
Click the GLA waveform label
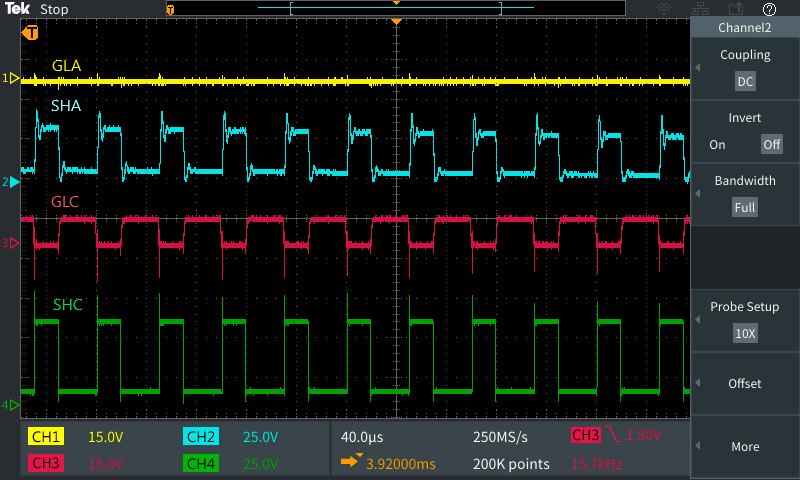[x=66, y=66]
